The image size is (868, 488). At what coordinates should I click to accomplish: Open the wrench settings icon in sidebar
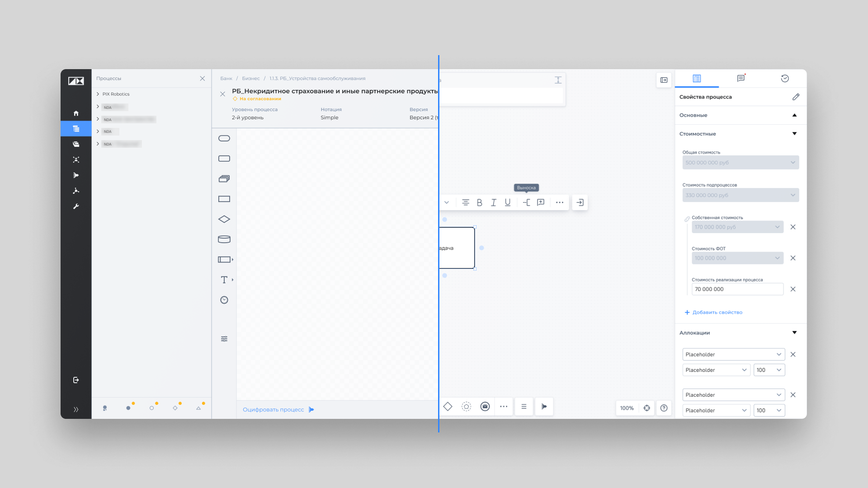pos(76,206)
